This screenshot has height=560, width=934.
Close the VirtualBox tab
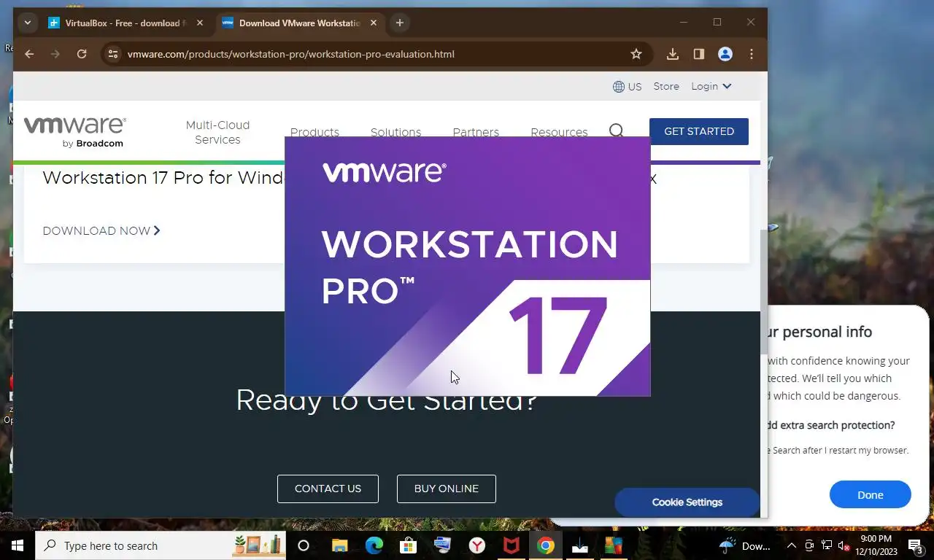point(200,23)
